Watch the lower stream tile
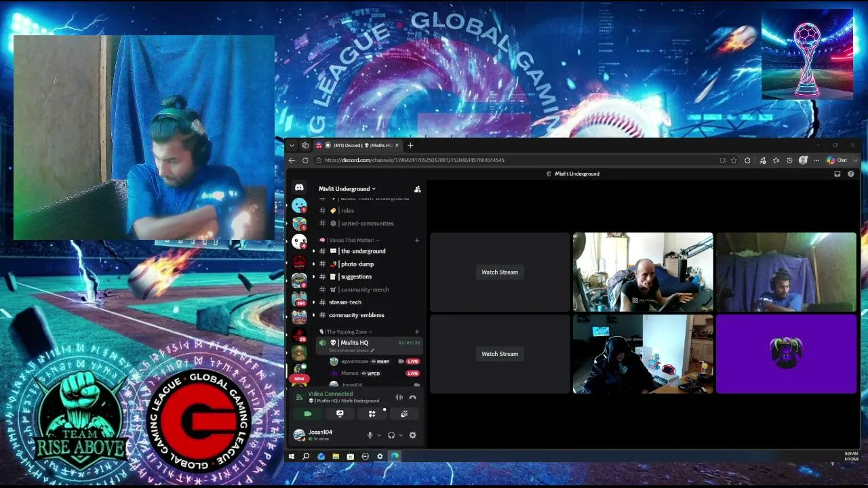Image resolution: width=868 pixels, height=488 pixels. pyautogui.click(x=500, y=354)
